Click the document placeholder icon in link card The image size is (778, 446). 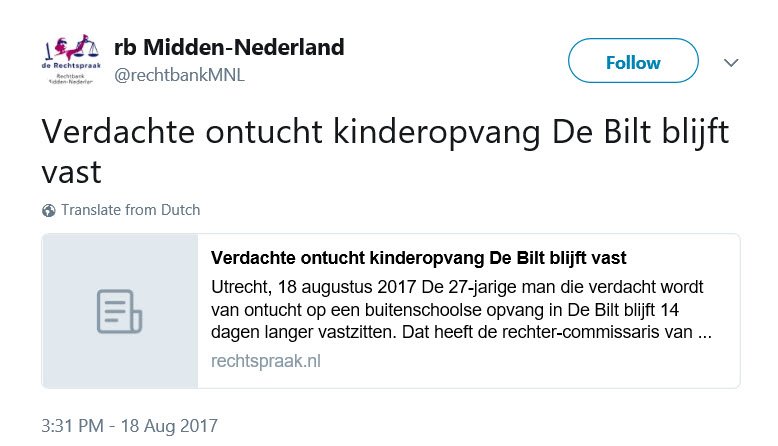pyautogui.click(x=119, y=311)
